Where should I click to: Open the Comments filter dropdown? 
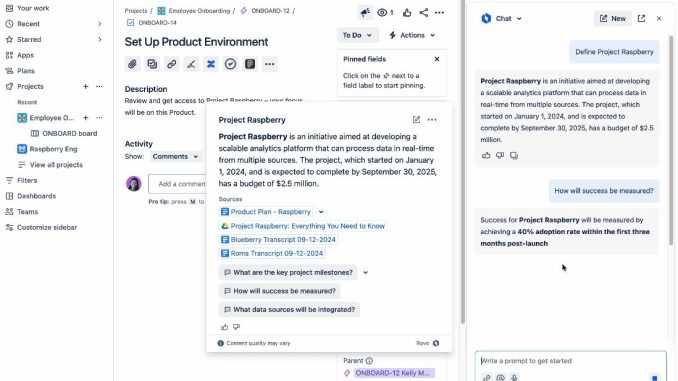pos(175,157)
